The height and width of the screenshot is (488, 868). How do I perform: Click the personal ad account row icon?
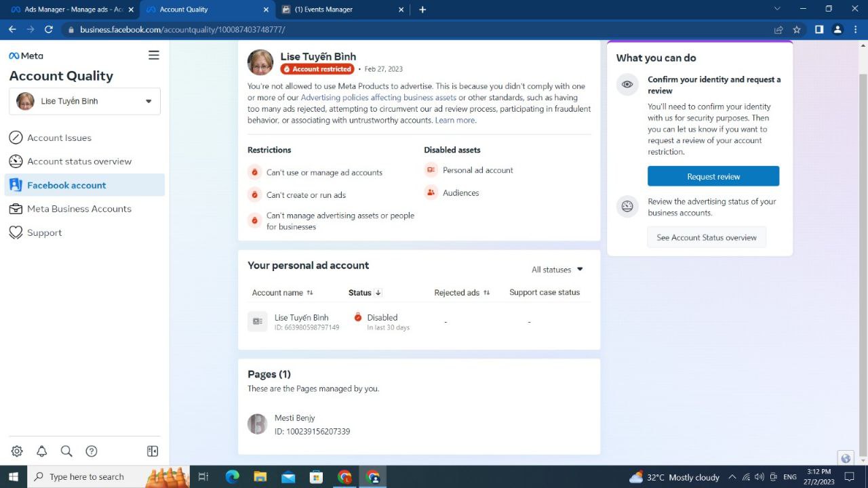coord(258,321)
